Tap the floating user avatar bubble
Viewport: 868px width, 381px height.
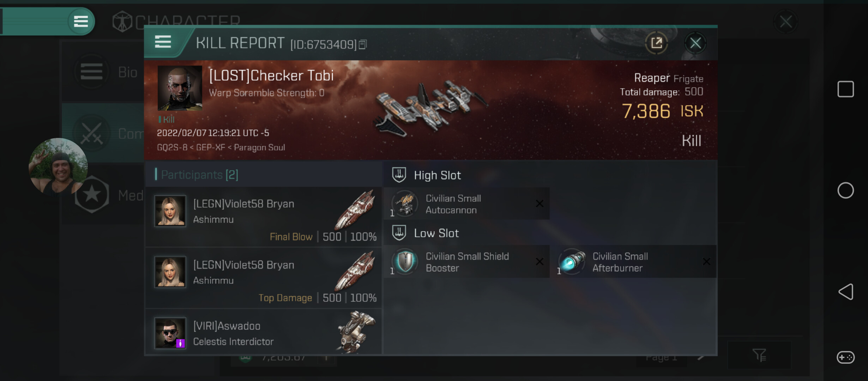58,167
